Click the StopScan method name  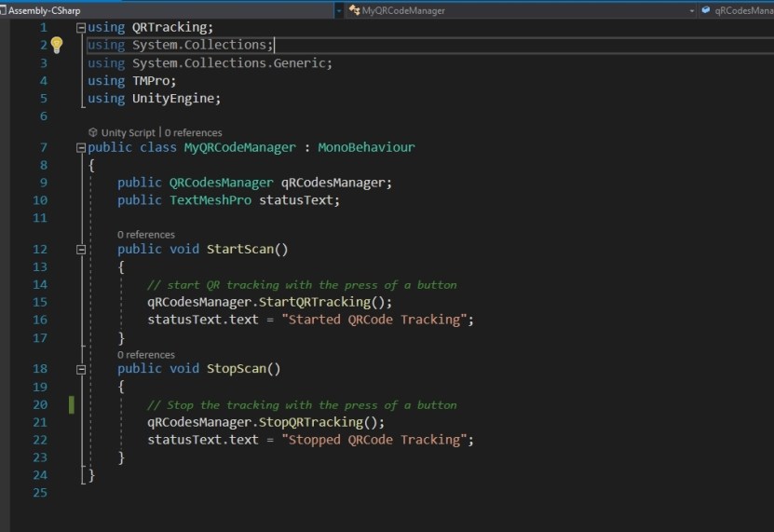tap(237, 369)
